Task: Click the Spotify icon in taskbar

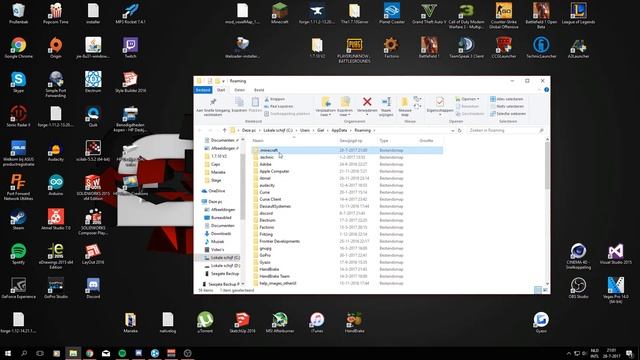Action: click(x=122, y=353)
